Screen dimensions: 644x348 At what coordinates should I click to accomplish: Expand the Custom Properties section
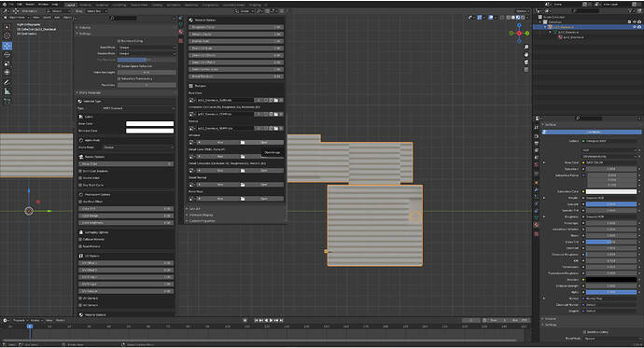coord(201,221)
